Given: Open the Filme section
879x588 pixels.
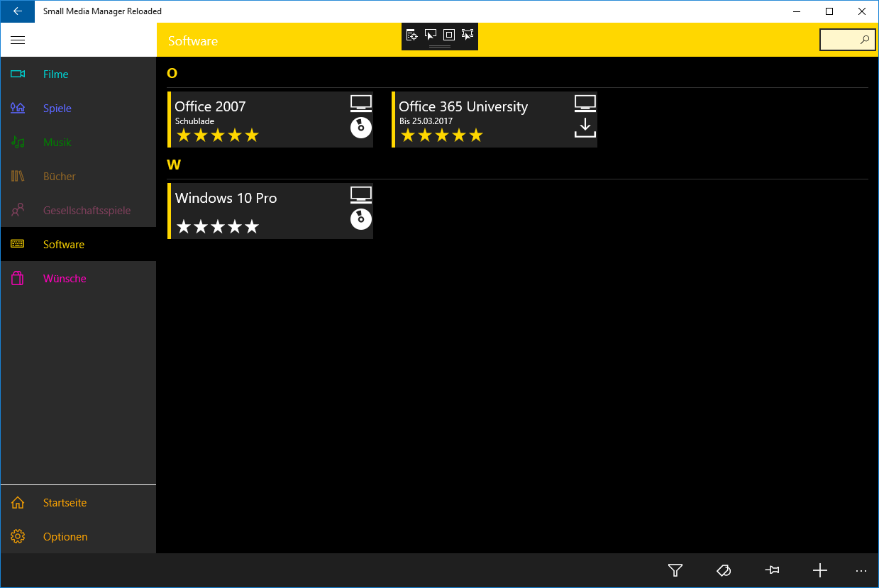Looking at the screenshot, I should [x=78, y=74].
